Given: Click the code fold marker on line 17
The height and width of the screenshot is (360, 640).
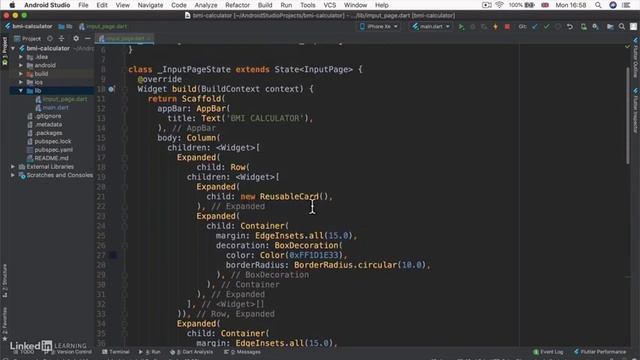Looking at the screenshot, I should [125, 158].
